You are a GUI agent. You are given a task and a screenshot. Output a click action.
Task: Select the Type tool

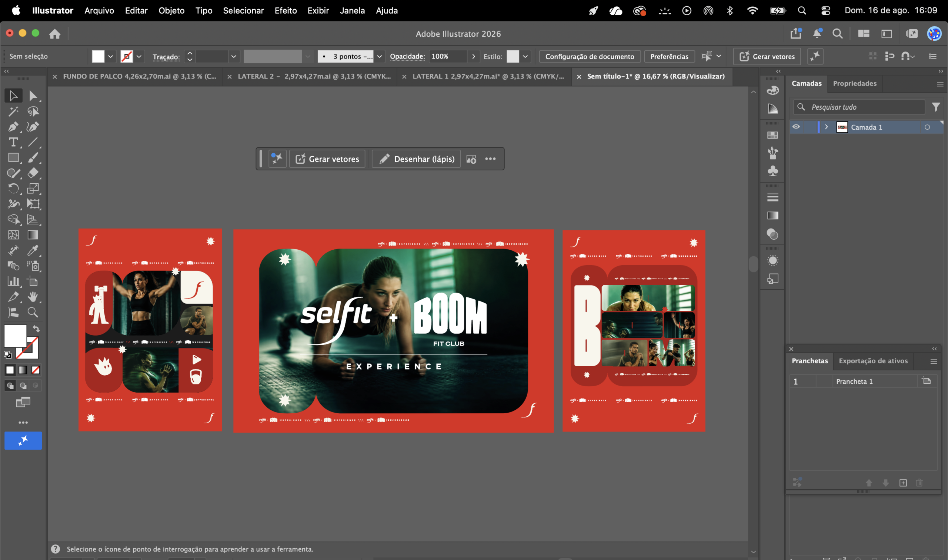point(14,142)
